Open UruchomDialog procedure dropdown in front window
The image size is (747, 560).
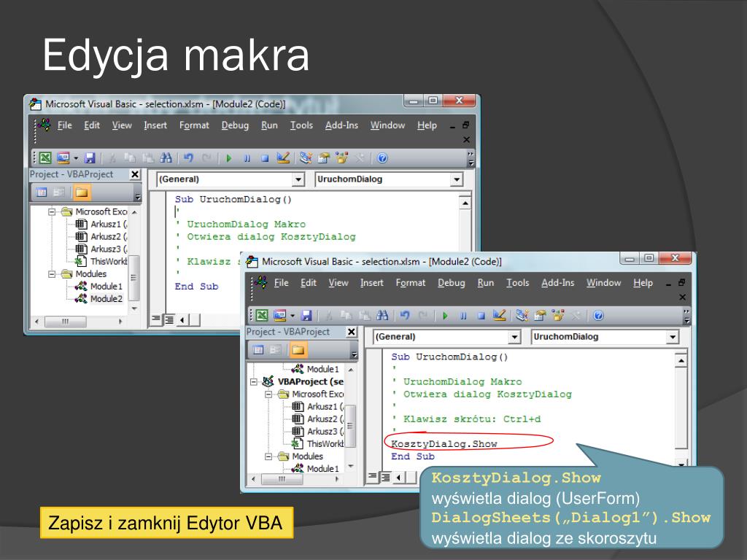click(x=672, y=337)
